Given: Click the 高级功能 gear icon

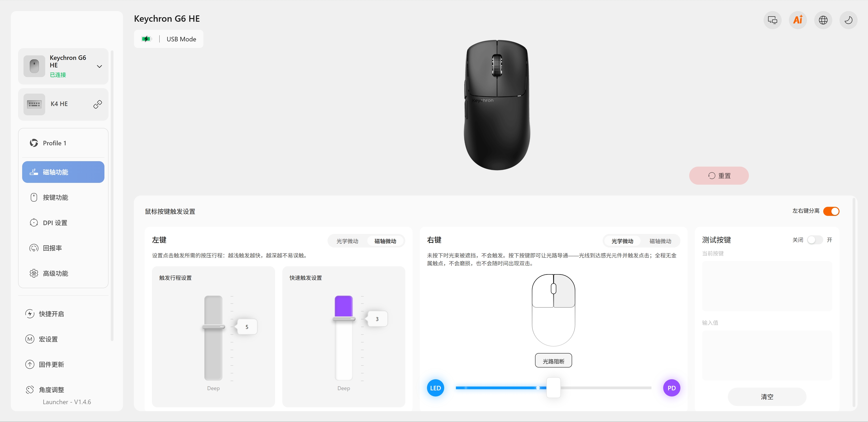Looking at the screenshot, I should point(34,273).
